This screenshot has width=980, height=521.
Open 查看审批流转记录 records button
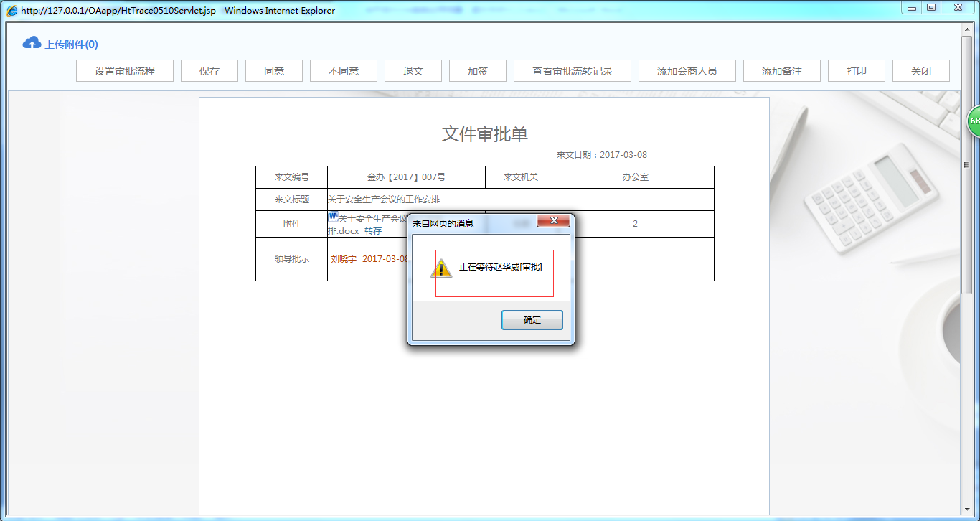coord(573,71)
